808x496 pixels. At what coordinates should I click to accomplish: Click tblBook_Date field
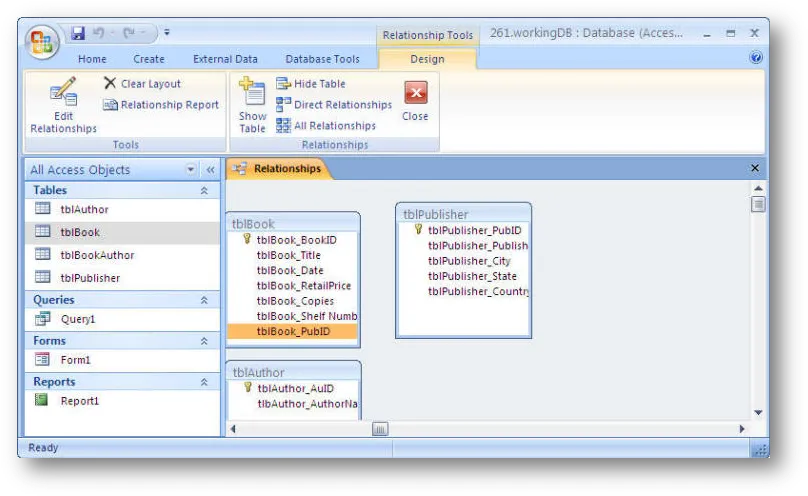click(293, 270)
